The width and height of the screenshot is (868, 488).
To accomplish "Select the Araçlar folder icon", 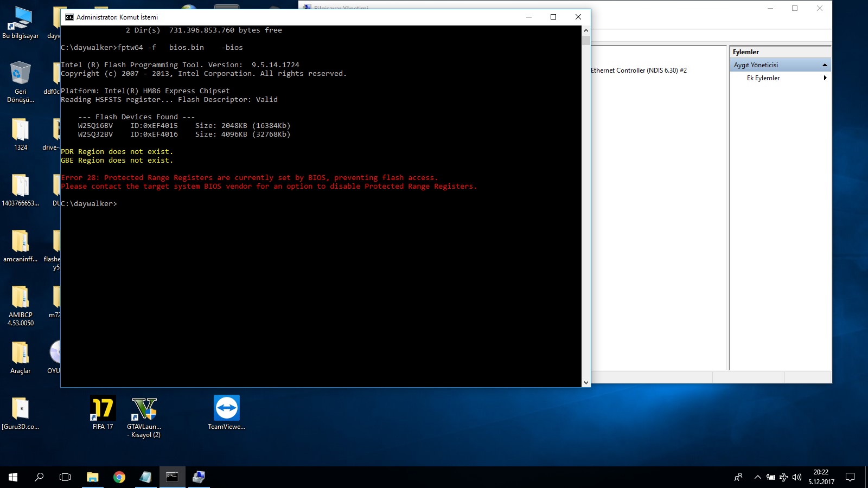I will [x=21, y=358].
